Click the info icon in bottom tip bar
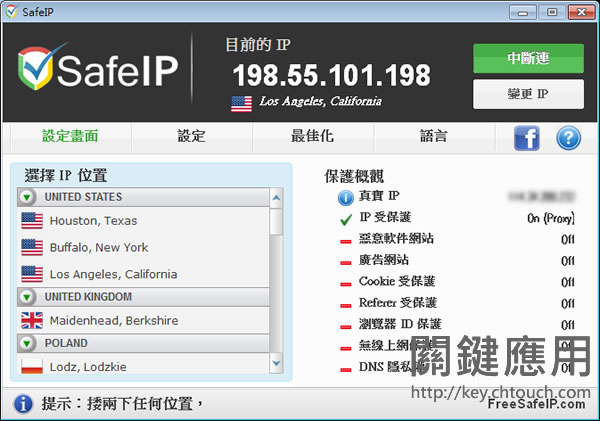 pyautogui.click(x=23, y=404)
